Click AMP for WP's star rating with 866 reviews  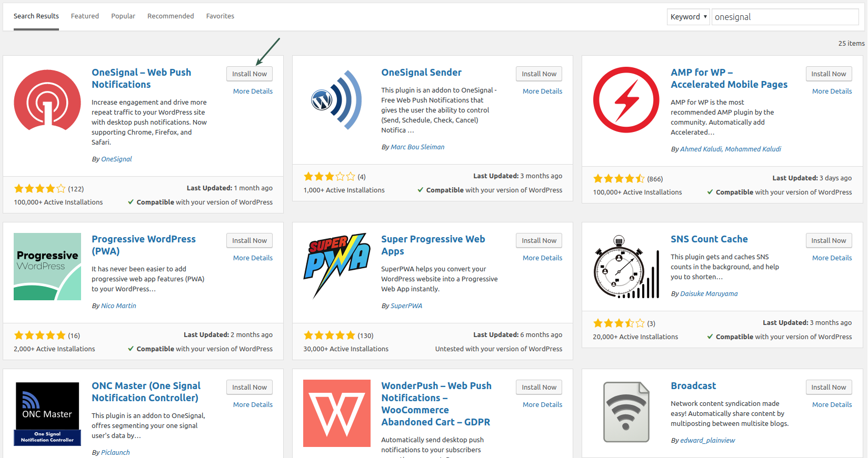coord(619,178)
